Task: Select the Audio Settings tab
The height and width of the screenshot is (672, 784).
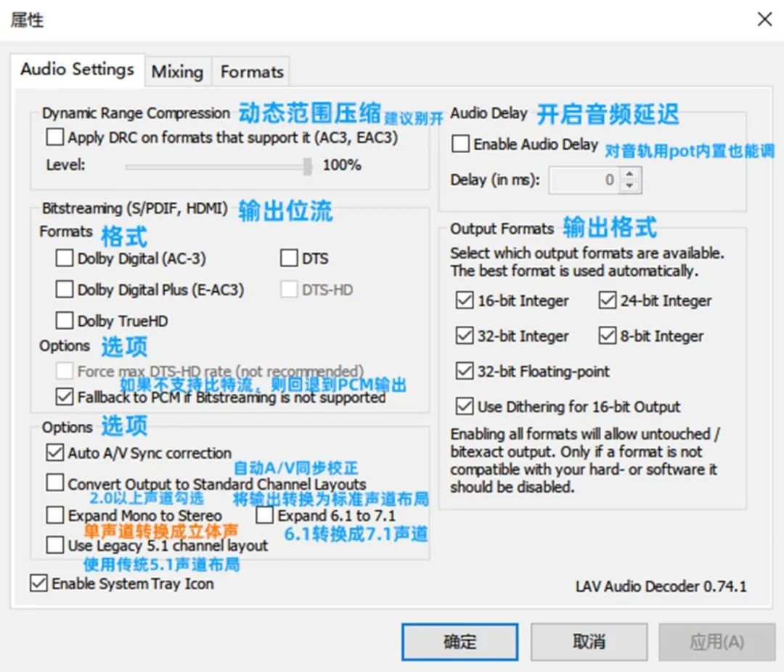Action: click(x=77, y=69)
